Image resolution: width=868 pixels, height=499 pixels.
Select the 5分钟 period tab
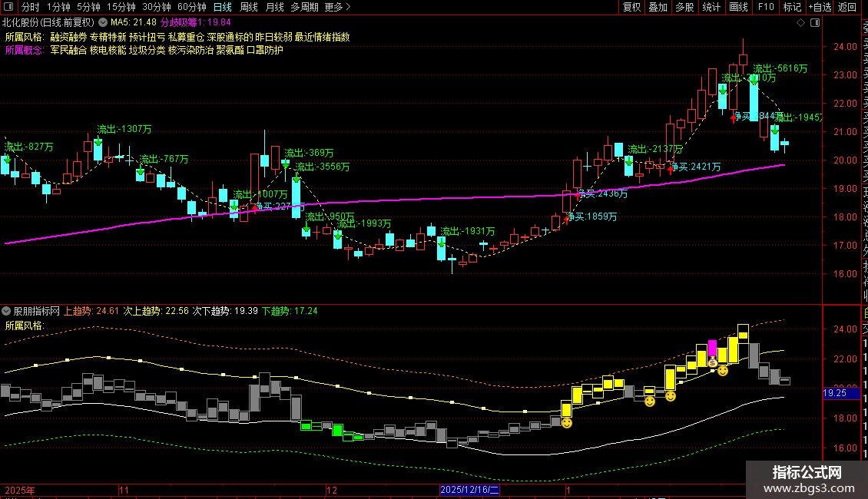88,7
